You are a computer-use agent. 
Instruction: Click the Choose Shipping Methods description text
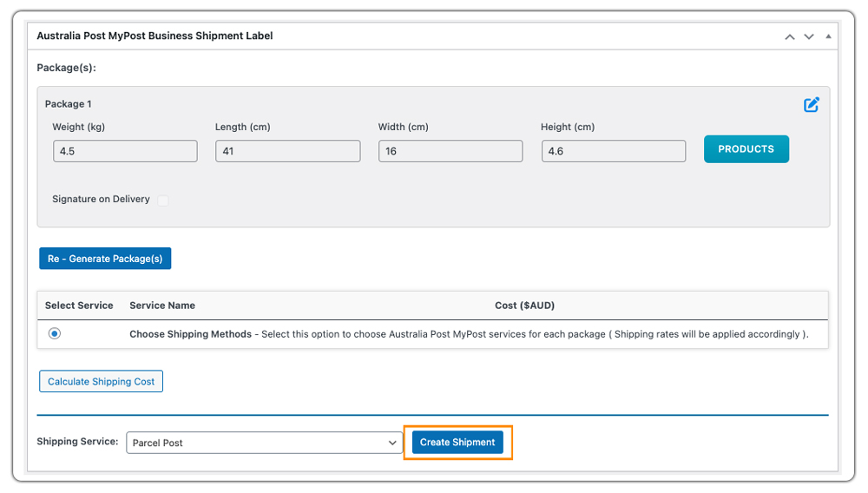469,334
